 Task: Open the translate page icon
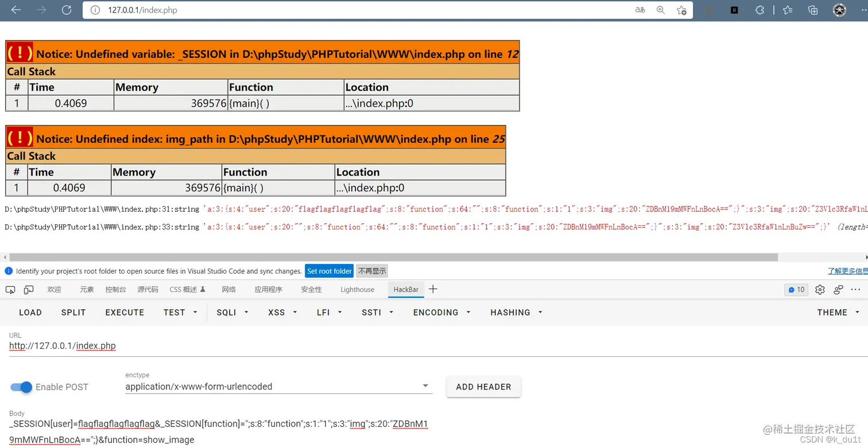[640, 10]
